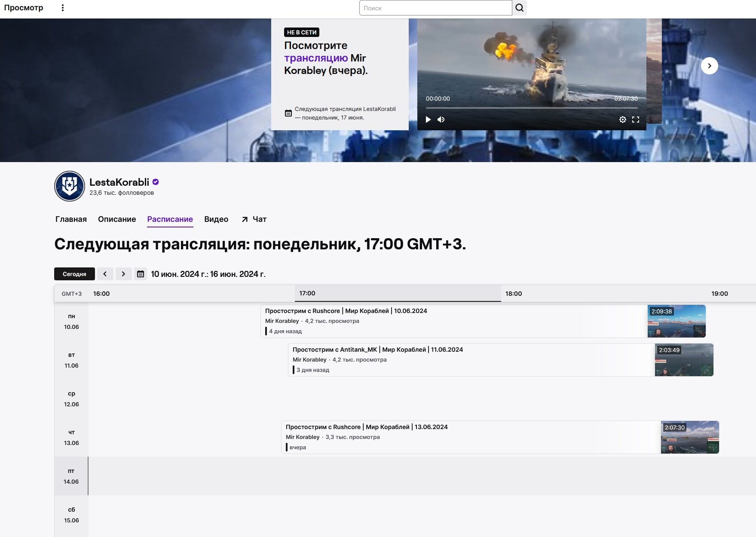Viewport: 756px width, 537px height.
Task: Click the пт 14.06 day label
Action: (x=71, y=476)
